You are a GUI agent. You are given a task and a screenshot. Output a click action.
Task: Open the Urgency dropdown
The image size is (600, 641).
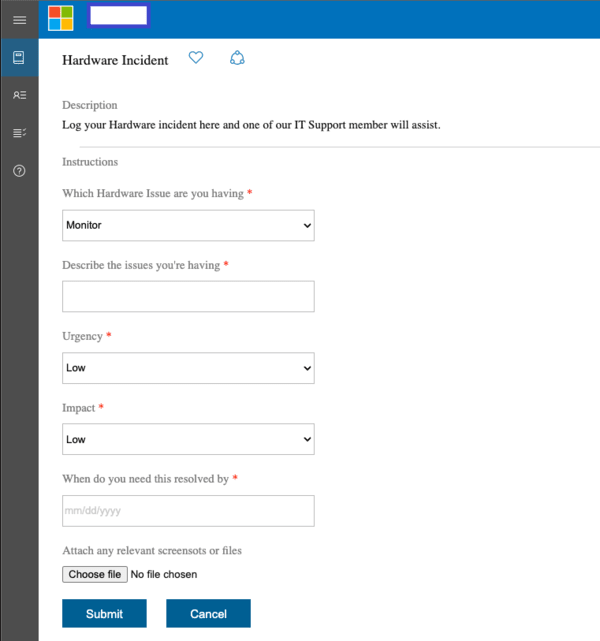(x=188, y=368)
